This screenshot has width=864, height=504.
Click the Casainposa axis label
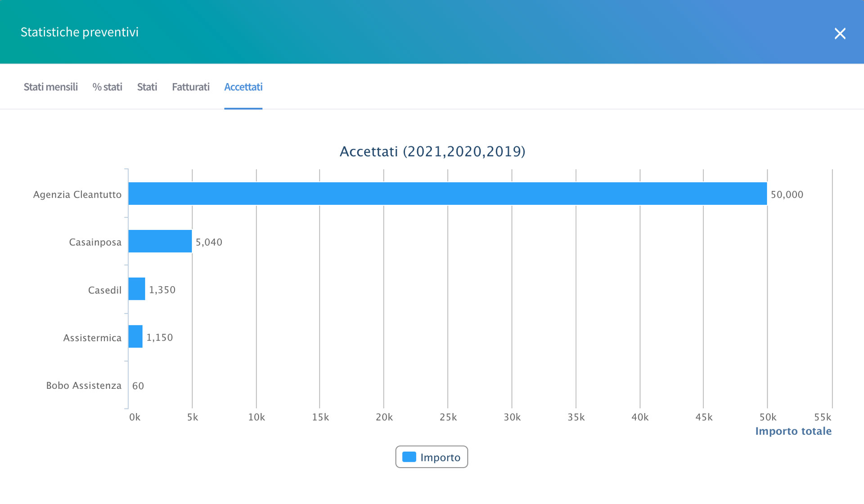tap(95, 242)
